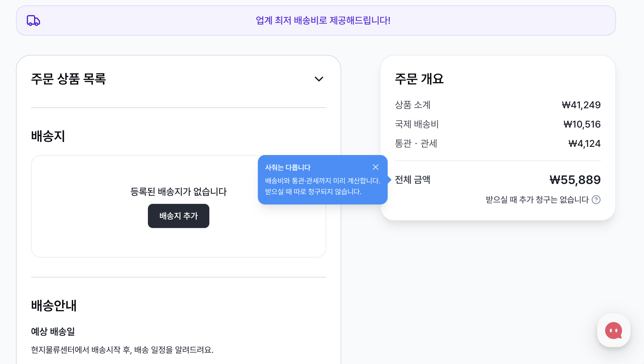
Task: Click the 등록된 배송지가 없습니다 message
Action: pyautogui.click(x=179, y=192)
